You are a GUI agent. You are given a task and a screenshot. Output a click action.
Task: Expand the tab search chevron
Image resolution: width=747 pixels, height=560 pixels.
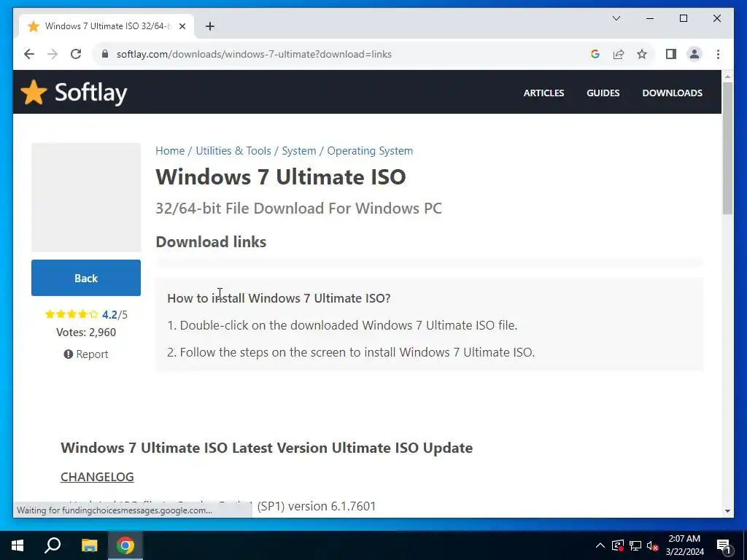click(616, 18)
